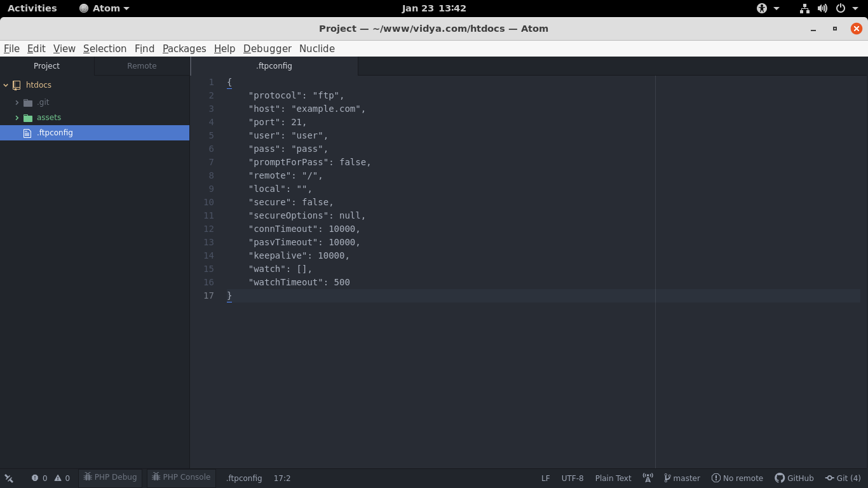
Task: Toggle the PHP Debug panel
Action: point(111,477)
